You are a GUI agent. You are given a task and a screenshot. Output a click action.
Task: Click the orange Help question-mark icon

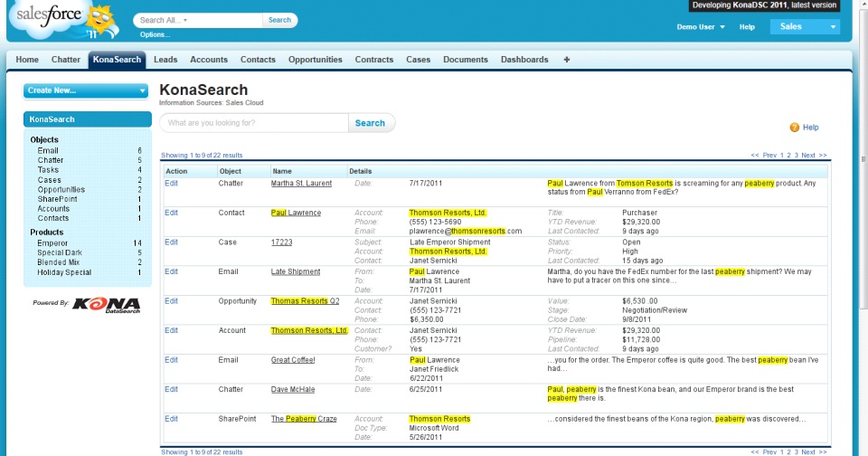[x=795, y=128]
